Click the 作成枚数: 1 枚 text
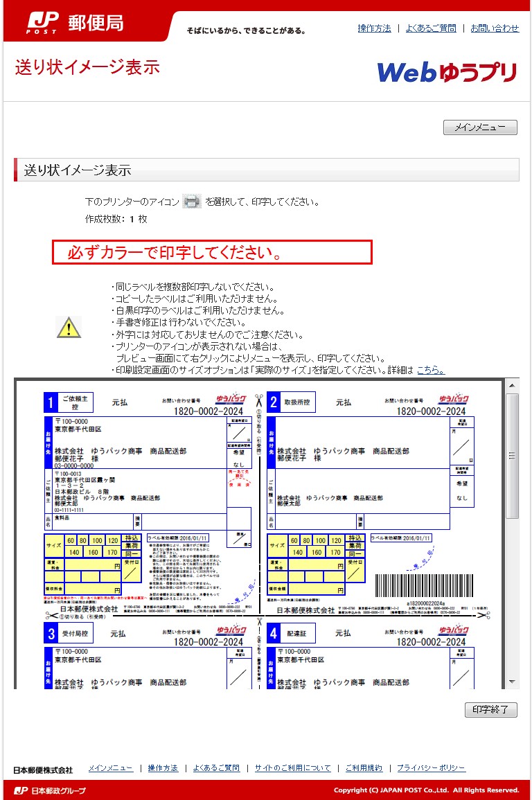The height and width of the screenshot is (800, 532). tap(116, 219)
